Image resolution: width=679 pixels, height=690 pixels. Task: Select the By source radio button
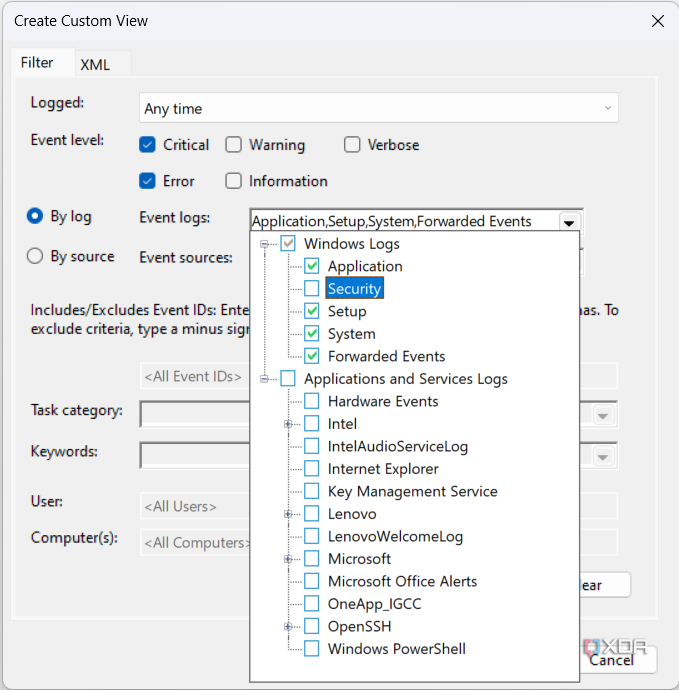35,256
